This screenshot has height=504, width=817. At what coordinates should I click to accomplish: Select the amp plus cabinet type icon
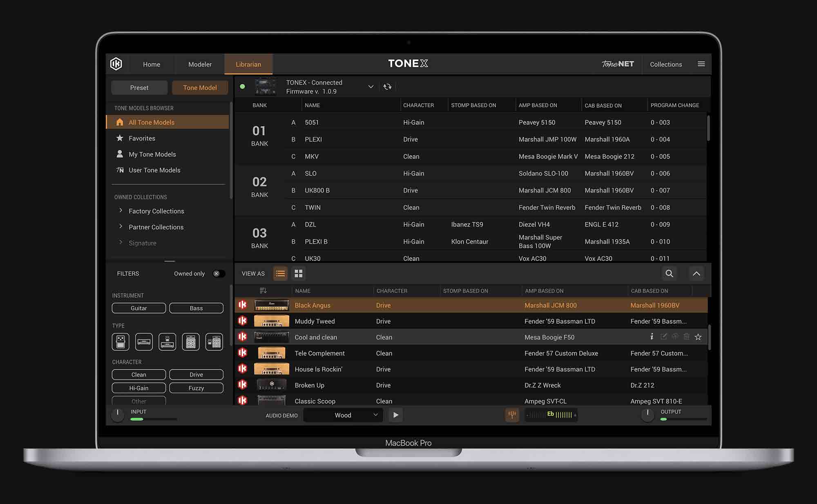[x=190, y=342]
